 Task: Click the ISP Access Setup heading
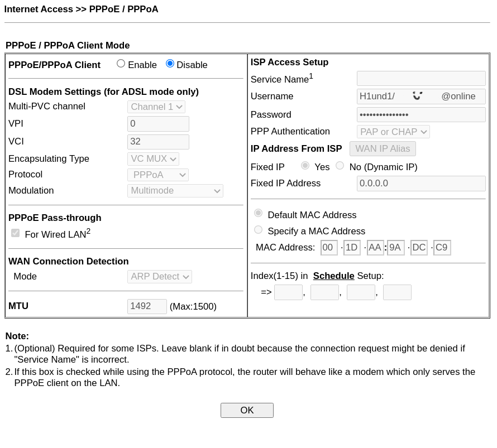click(x=289, y=62)
